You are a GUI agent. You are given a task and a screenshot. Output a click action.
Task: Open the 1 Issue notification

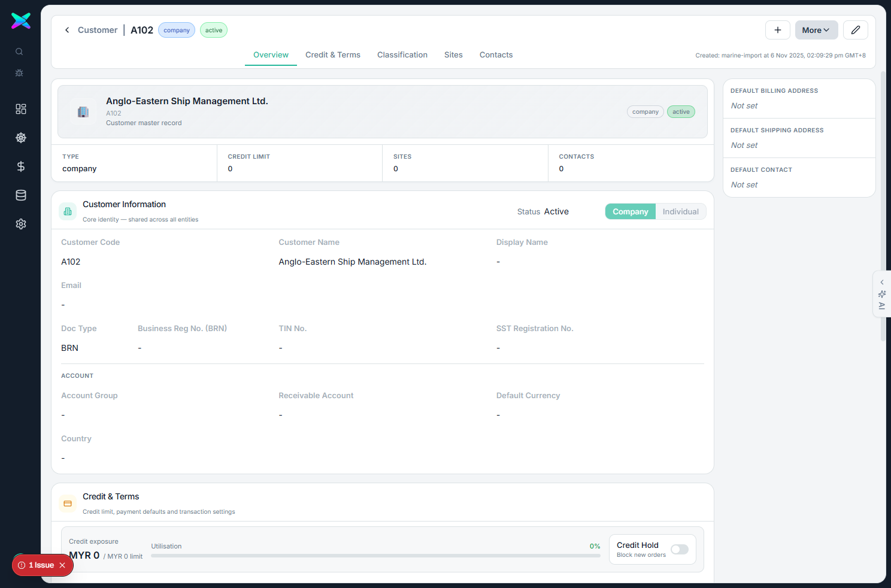coord(41,565)
